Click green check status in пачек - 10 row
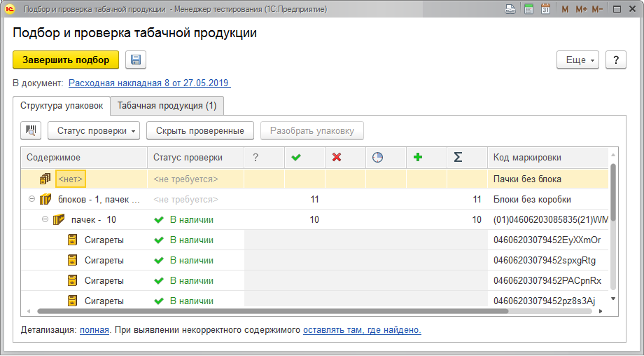Screen dimensions: 644x356 [x=159, y=220]
